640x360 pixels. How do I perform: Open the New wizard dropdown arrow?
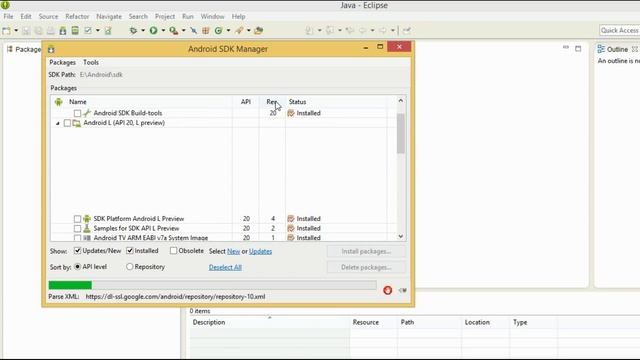[16, 31]
